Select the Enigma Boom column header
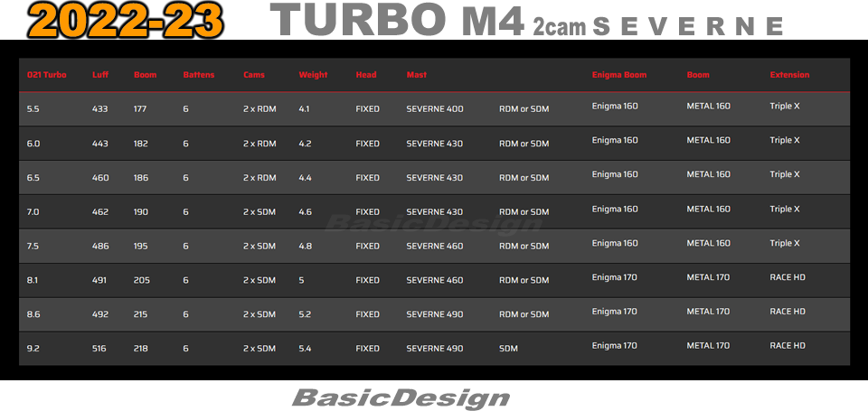 (x=618, y=75)
